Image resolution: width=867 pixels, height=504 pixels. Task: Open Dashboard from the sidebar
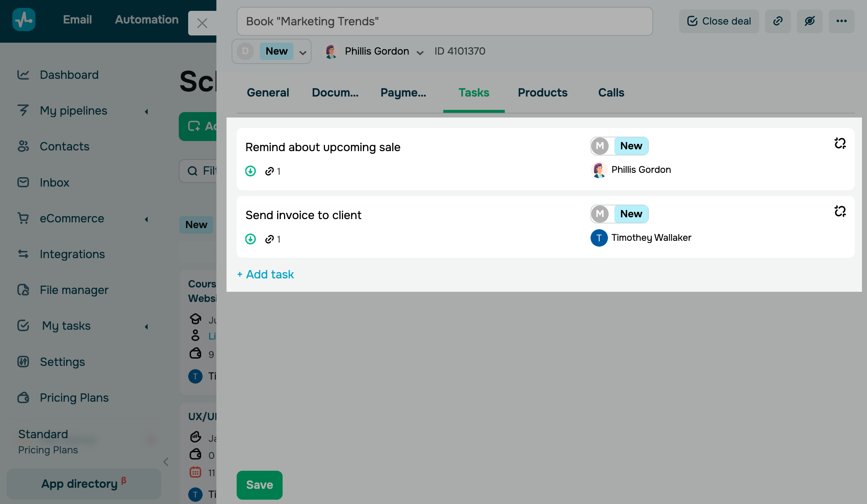click(x=69, y=75)
